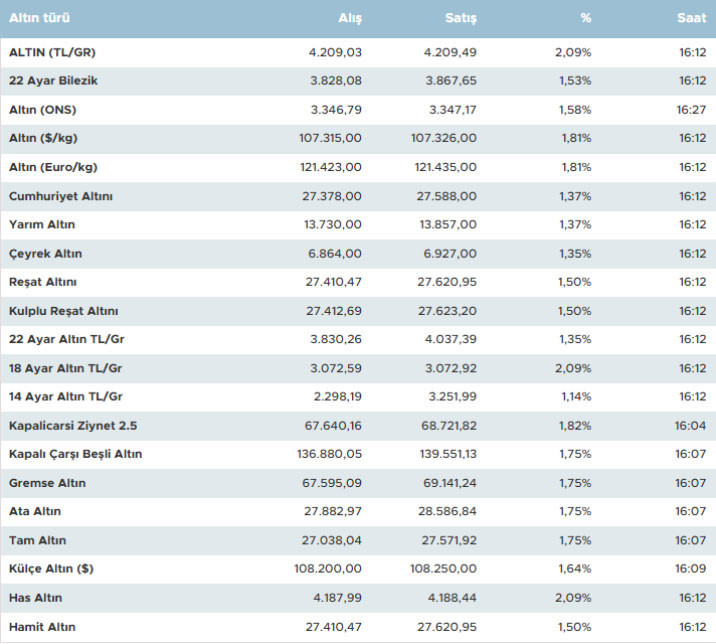716x644 pixels.
Task: Select the Gremse Altın entry
Action: [x=47, y=483]
